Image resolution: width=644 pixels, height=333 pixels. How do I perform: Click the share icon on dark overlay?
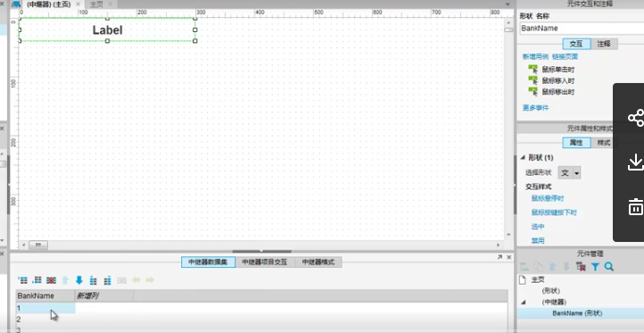coord(636,118)
